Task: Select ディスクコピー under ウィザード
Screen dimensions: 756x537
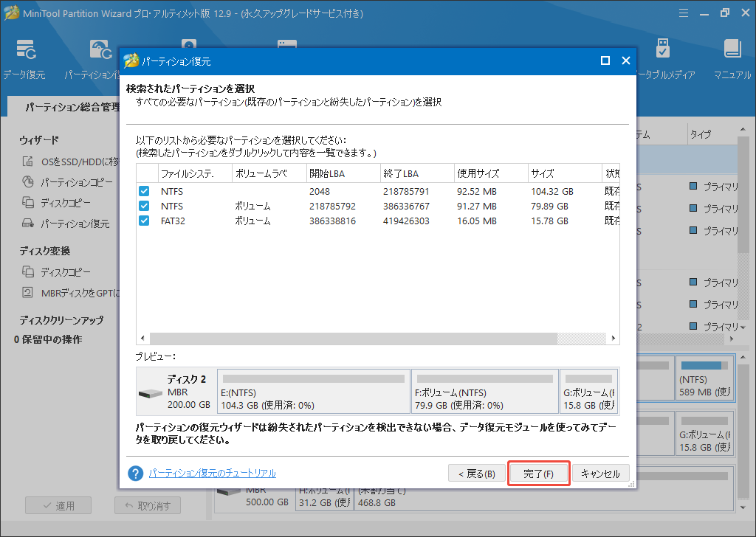Action: click(56, 203)
